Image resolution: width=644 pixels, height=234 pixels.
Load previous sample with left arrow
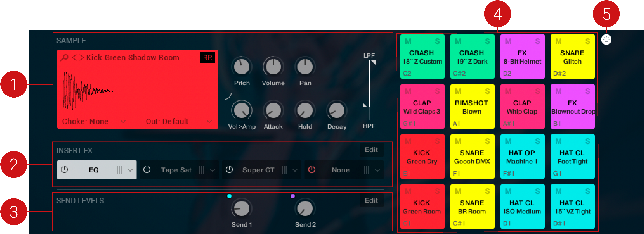point(74,58)
